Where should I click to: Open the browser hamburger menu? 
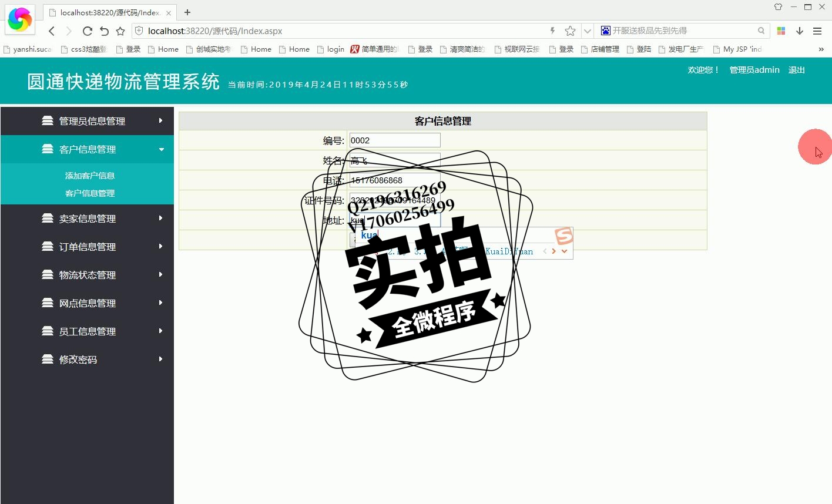click(x=817, y=31)
